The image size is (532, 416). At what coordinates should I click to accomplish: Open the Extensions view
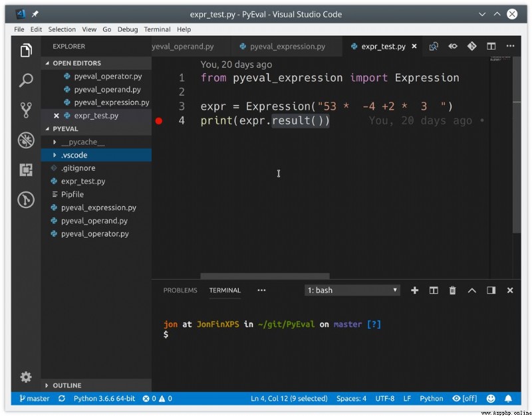point(26,169)
